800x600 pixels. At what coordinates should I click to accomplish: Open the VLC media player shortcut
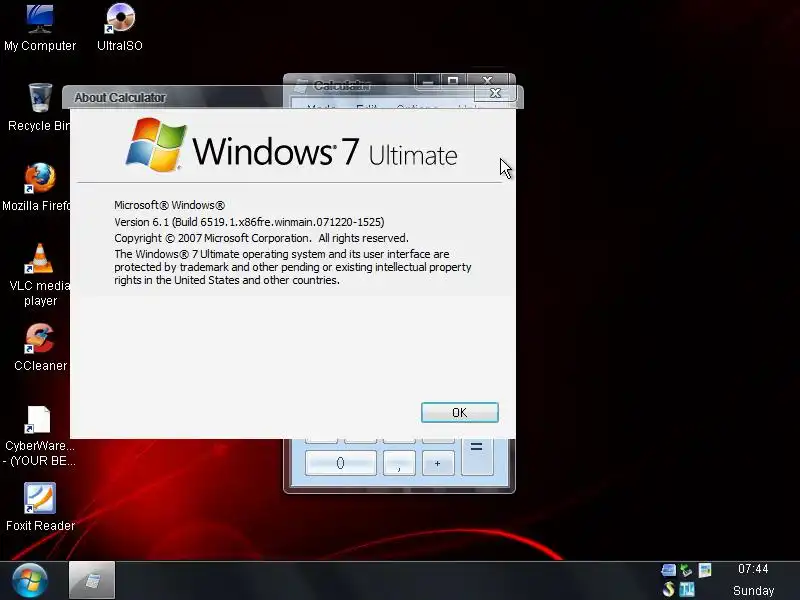tap(40, 274)
